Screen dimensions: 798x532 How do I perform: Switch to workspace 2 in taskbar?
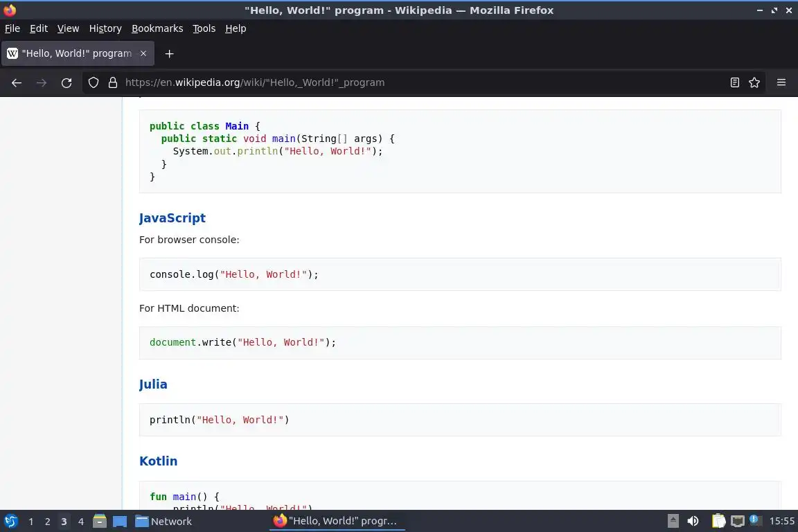[47, 522]
